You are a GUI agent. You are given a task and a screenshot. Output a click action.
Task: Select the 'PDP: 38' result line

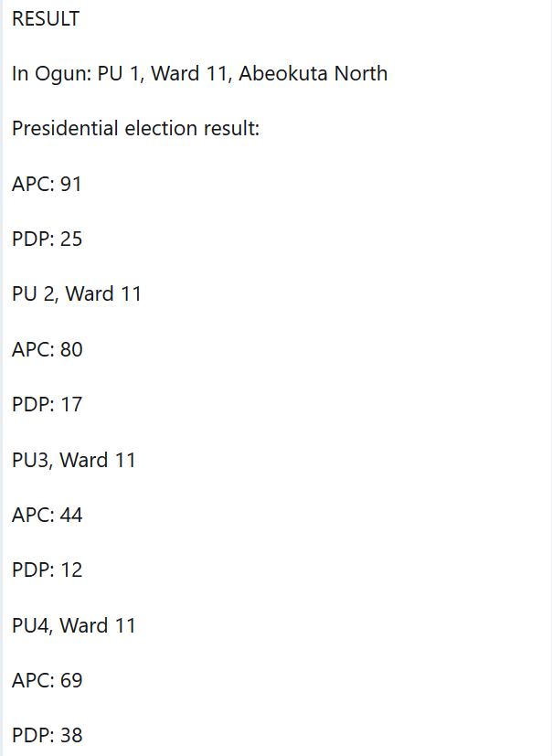click(x=47, y=735)
